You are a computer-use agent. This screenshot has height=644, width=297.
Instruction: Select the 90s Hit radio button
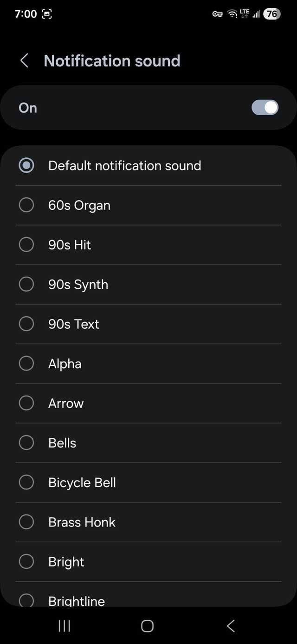26,245
